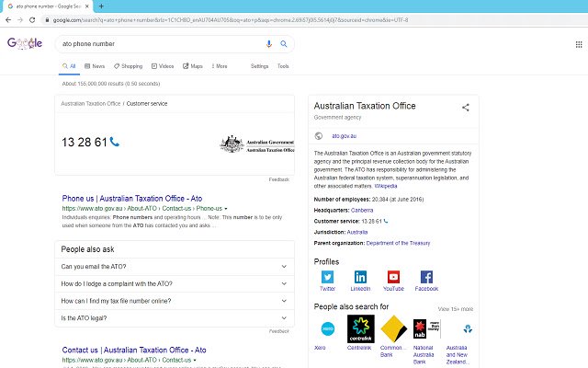
Task: Switch to the News tab
Action: click(x=95, y=66)
